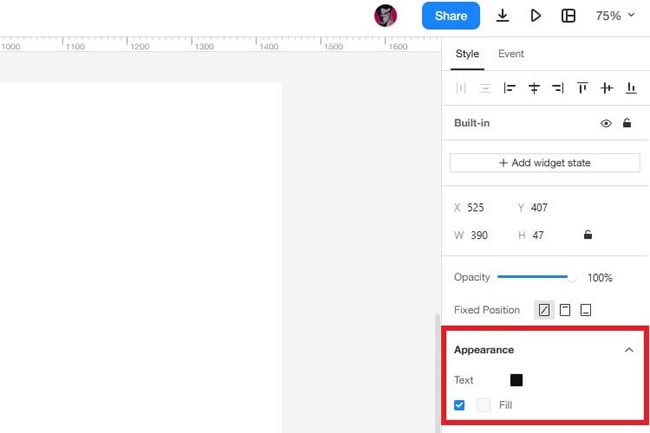The width and height of the screenshot is (650, 433).
Task: Uncheck the Fill checkbox
Action: click(x=459, y=405)
